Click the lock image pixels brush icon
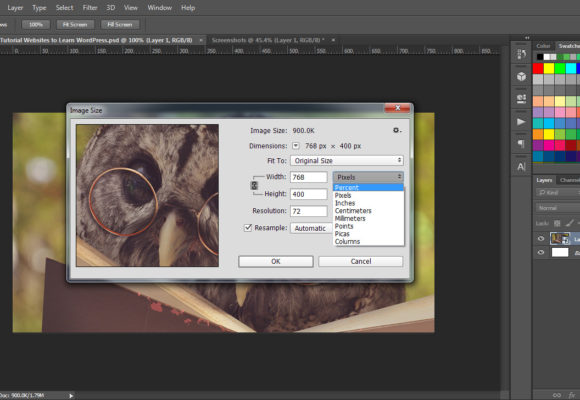 569,223
